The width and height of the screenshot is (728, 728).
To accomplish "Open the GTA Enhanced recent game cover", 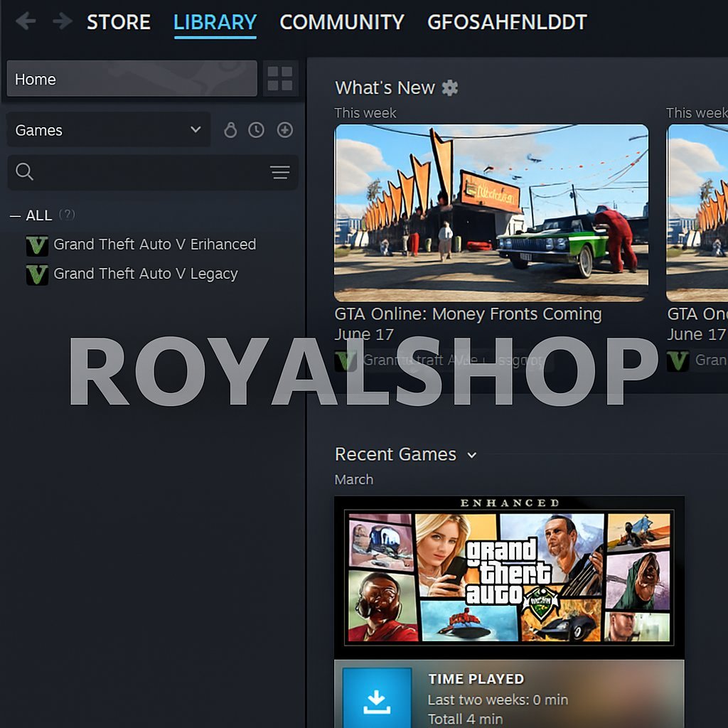I will (509, 577).
